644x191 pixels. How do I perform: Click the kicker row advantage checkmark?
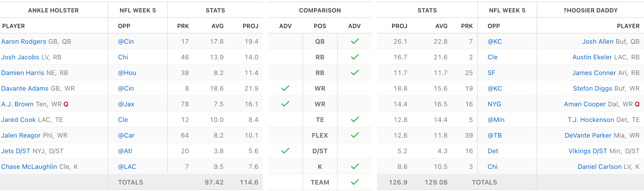355,166
